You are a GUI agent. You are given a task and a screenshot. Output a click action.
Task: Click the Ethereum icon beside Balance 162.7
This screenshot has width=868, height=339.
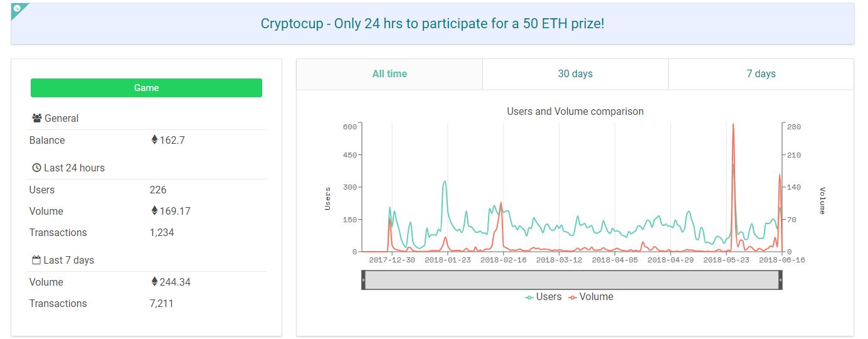click(x=154, y=140)
